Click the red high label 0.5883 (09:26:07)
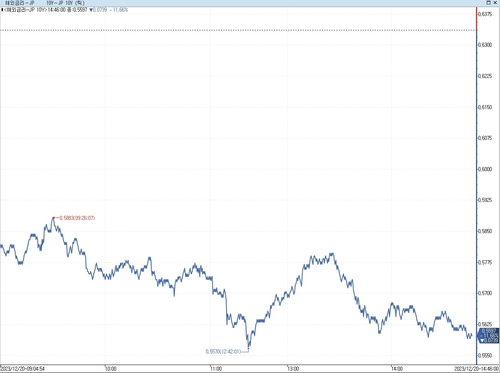500x373 pixels. point(77,218)
